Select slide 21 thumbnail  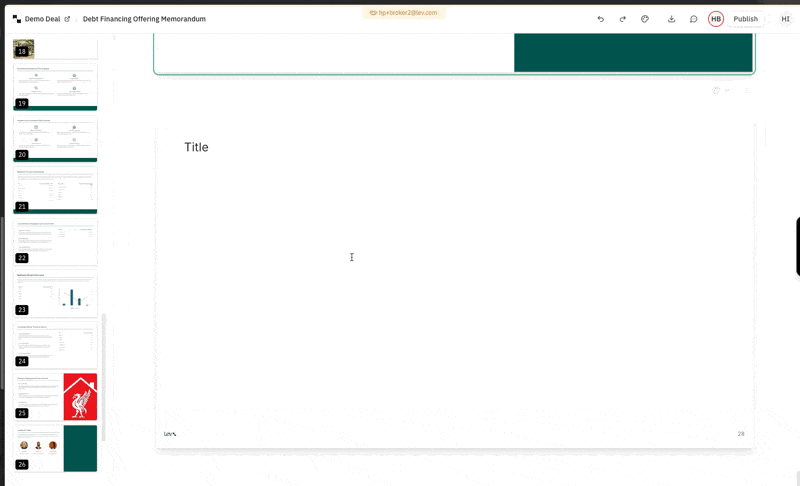pos(55,190)
